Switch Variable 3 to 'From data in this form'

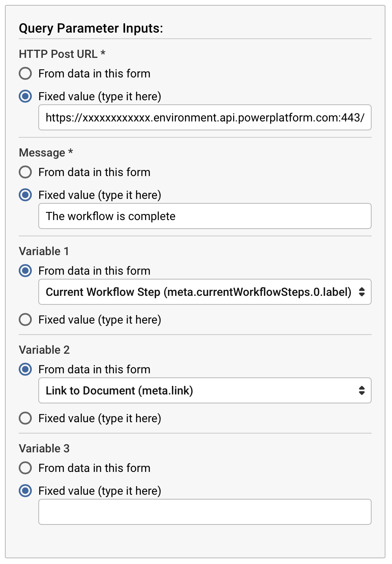click(25, 468)
